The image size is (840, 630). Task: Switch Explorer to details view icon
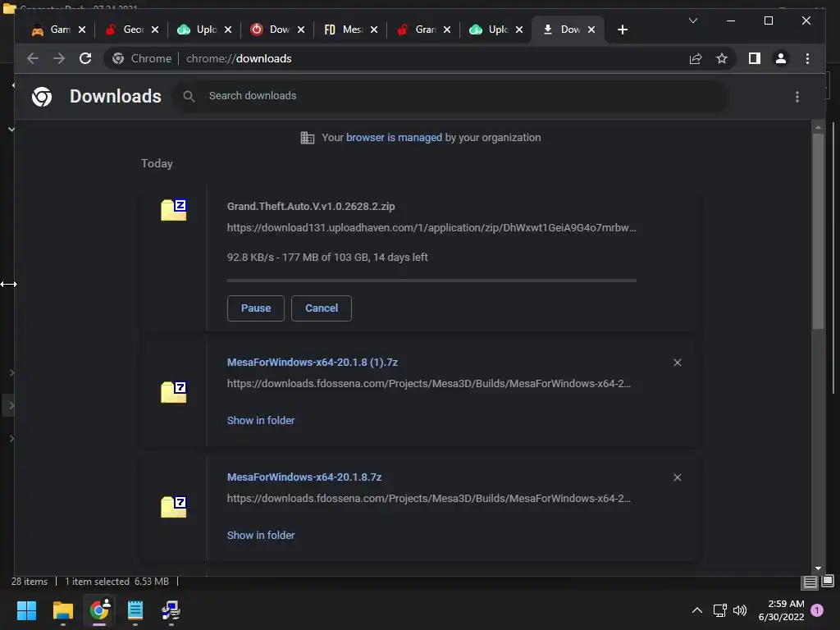point(810,582)
